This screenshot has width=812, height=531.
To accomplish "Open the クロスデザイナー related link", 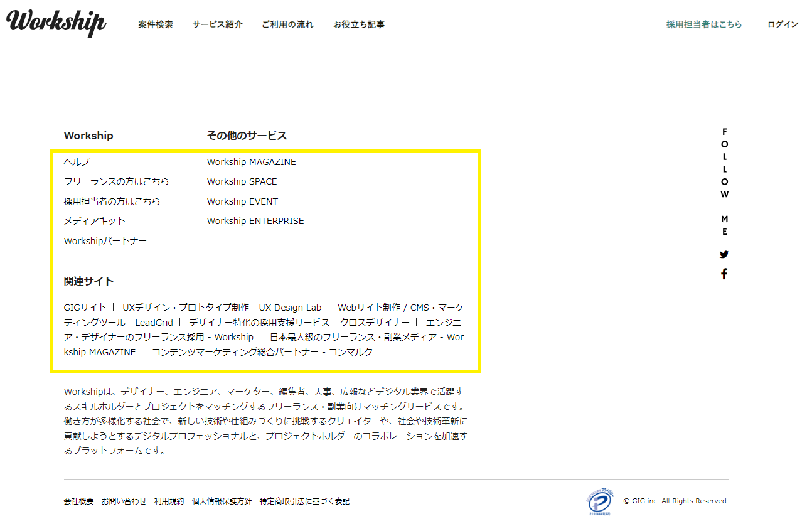I will tap(299, 323).
